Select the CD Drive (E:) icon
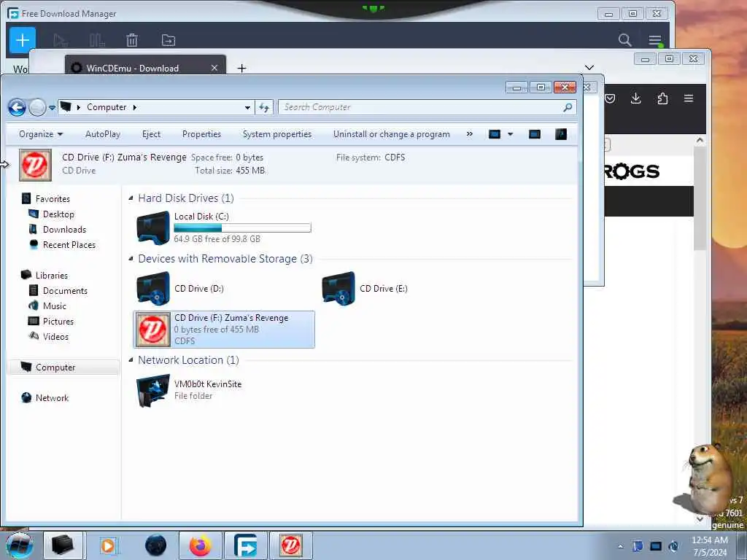Viewport: 747px width, 560px height. tap(338, 288)
